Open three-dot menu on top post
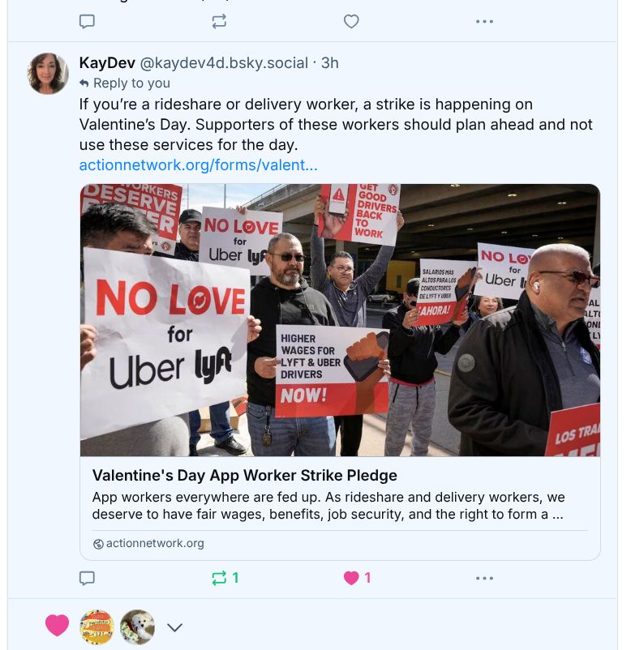 point(484,21)
